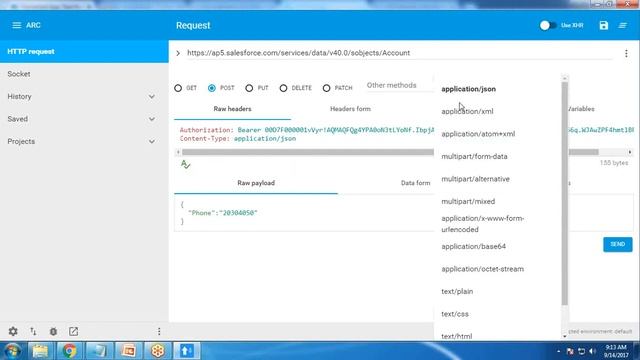Click the taskbar volume icon

(x=592, y=351)
